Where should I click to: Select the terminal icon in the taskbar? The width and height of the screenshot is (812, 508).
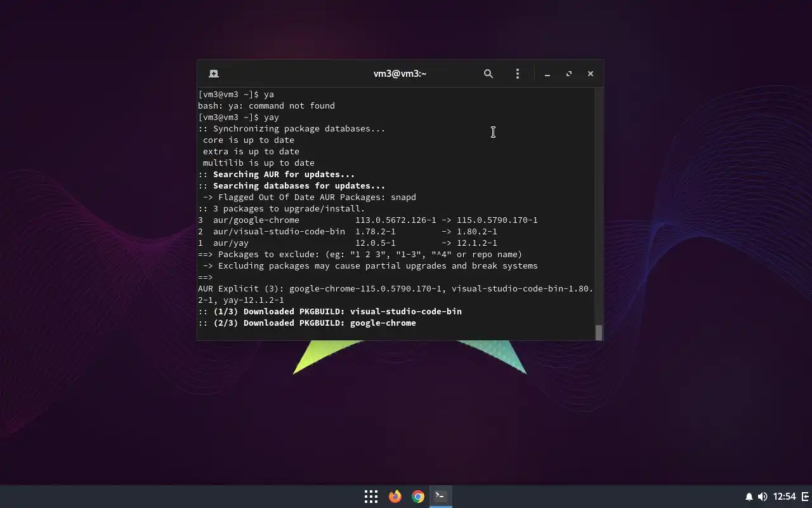(x=441, y=496)
